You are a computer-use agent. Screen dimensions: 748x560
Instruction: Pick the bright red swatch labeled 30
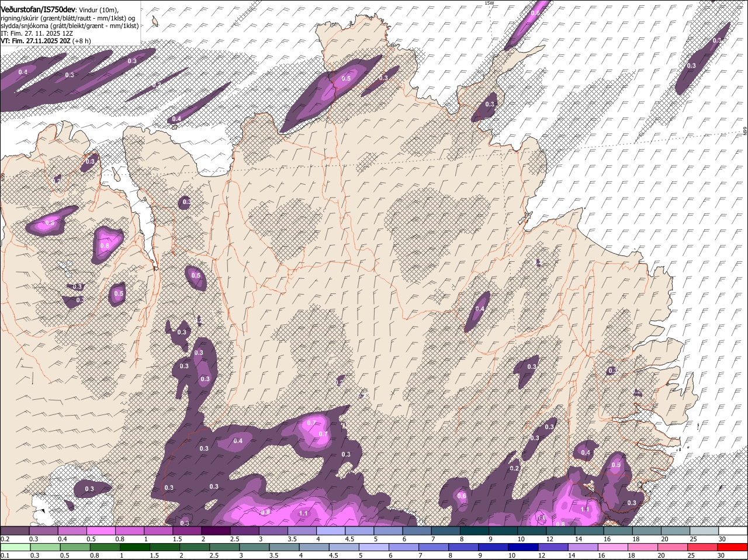click(733, 548)
